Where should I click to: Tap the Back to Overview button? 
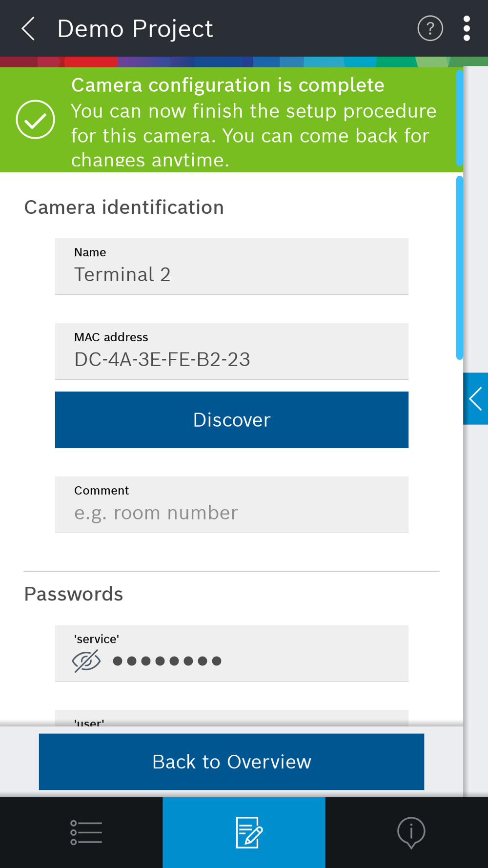pyautogui.click(x=231, y=762)
